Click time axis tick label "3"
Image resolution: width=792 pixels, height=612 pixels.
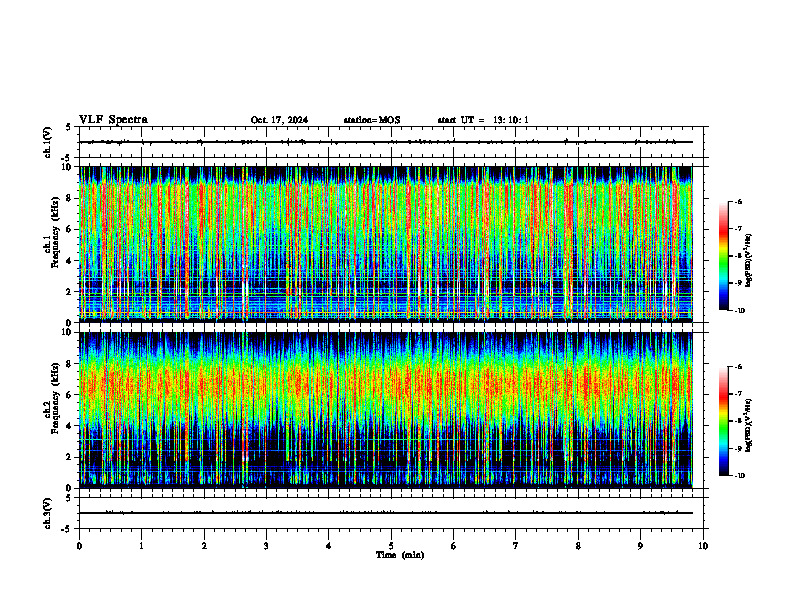coord(266,546)
